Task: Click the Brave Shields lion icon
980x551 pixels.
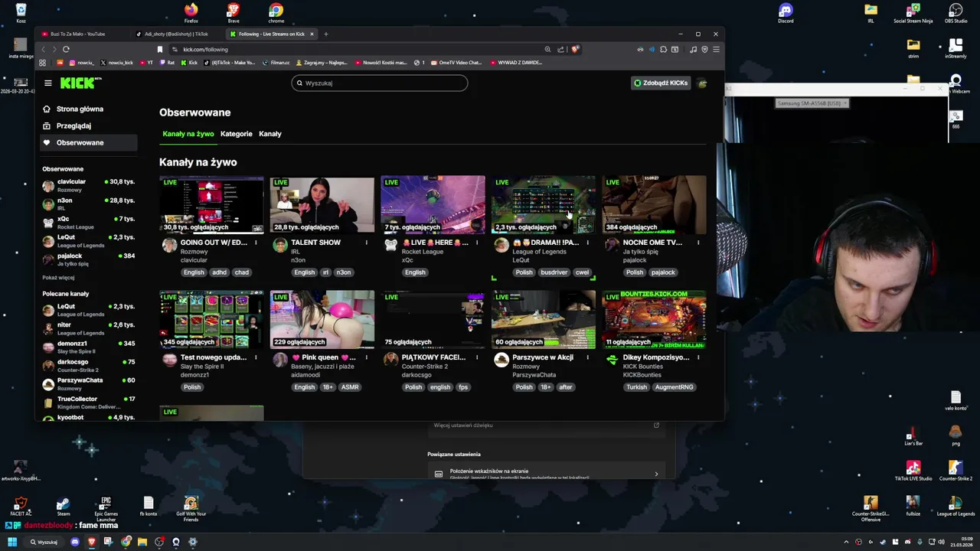Action: click(x=574, y=49)
